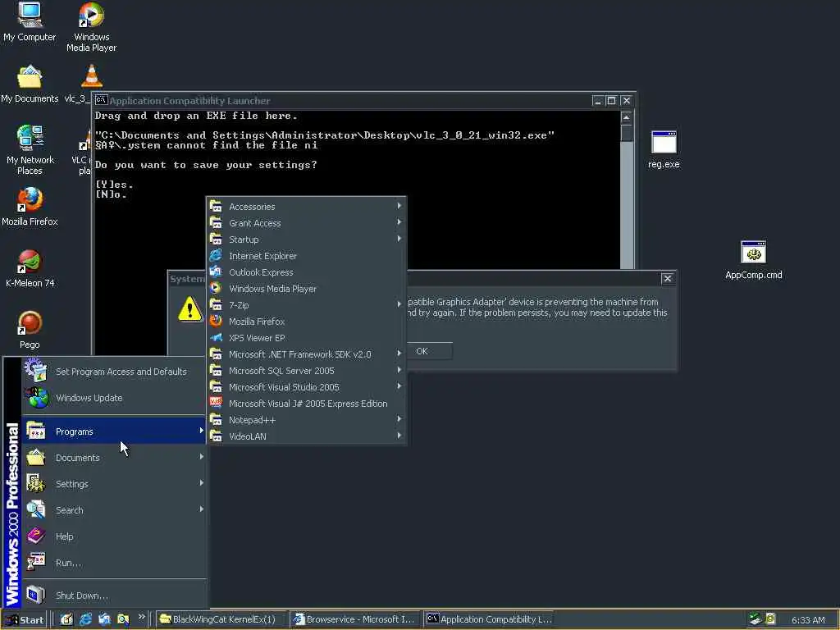Select the VLC cone installer desktop icon

pyautogui.click(x=92, y=76)
